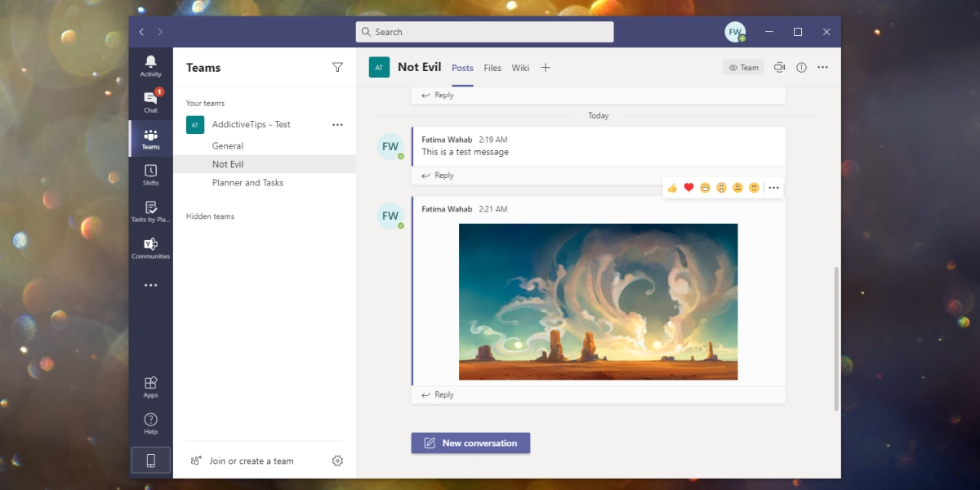Open Chat from the sidebar
The height and width of the screenshot is (490, 980).
click(x=150, y=102)
